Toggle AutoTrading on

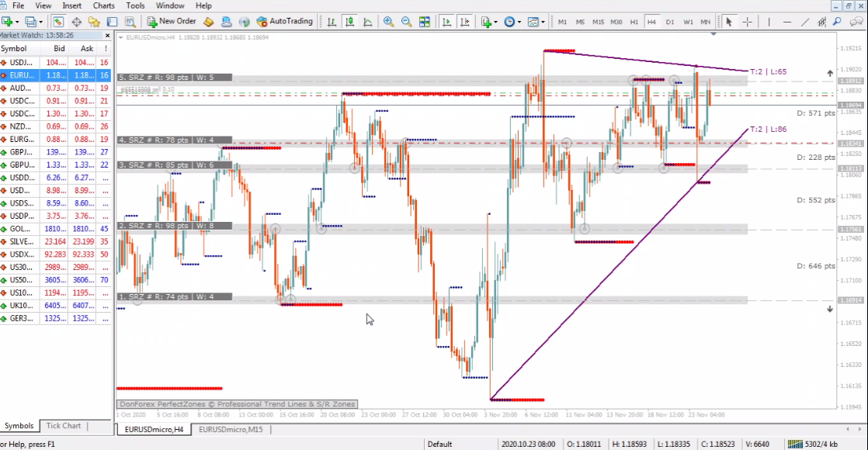click(x=284, y=21)
